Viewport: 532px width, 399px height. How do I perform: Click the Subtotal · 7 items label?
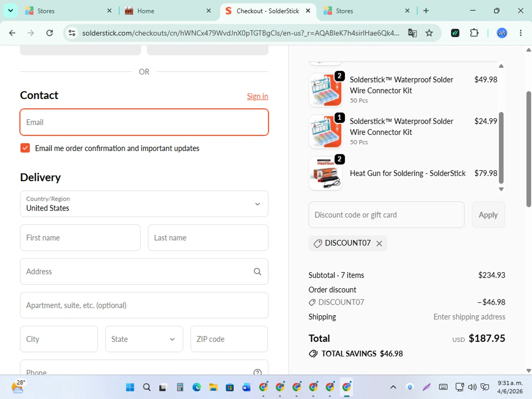click(x=336, y=275)
